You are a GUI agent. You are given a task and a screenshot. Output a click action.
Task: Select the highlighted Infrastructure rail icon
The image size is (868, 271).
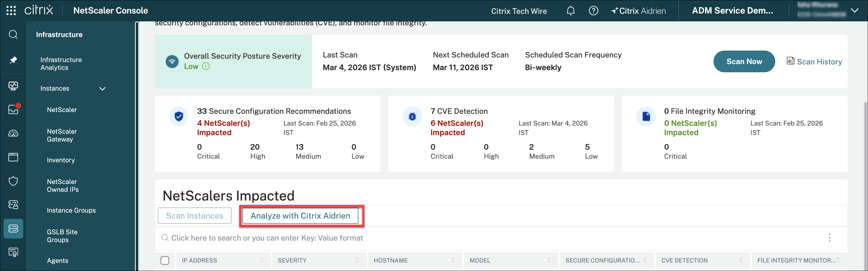(13, 229)
